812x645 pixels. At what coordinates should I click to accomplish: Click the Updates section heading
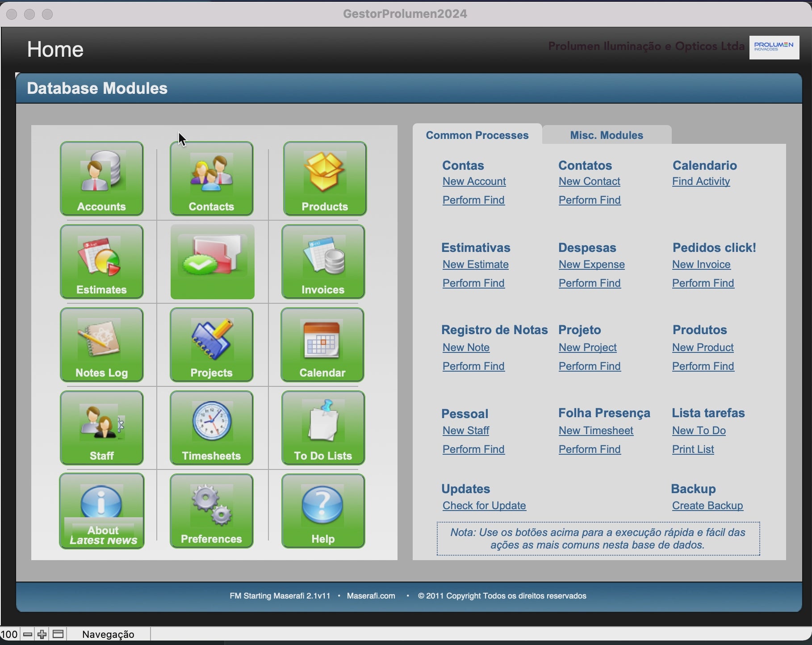pyautogui.click(x=466, y=489)
